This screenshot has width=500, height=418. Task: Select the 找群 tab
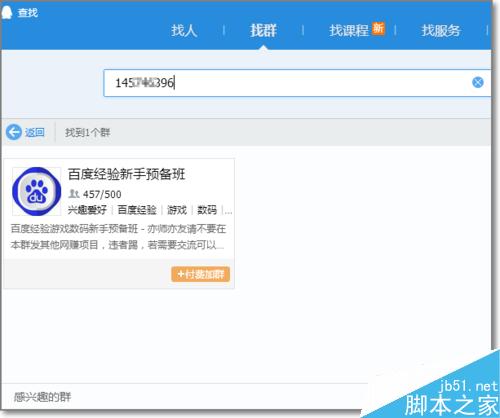tap(263, 31)
